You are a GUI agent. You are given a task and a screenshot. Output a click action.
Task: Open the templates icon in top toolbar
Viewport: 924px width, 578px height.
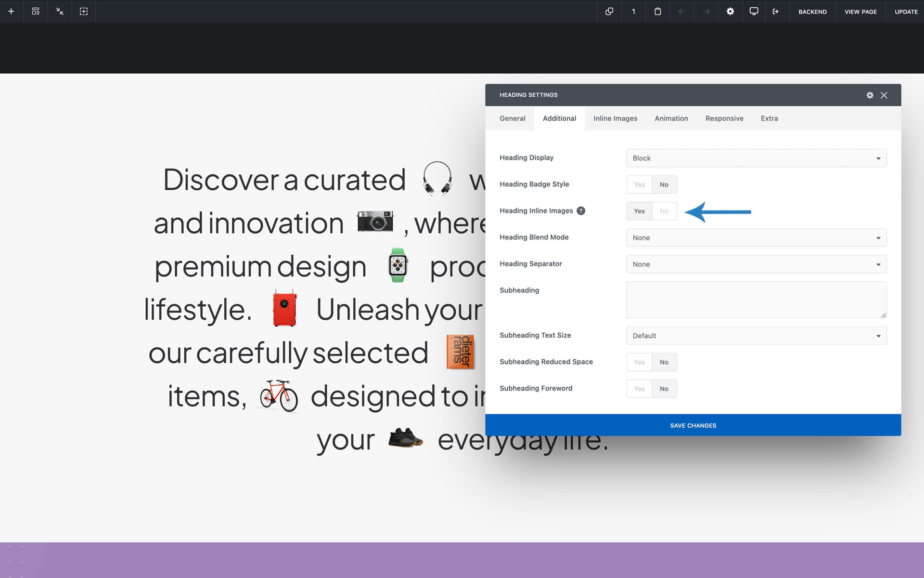click(x=36, y=11)
